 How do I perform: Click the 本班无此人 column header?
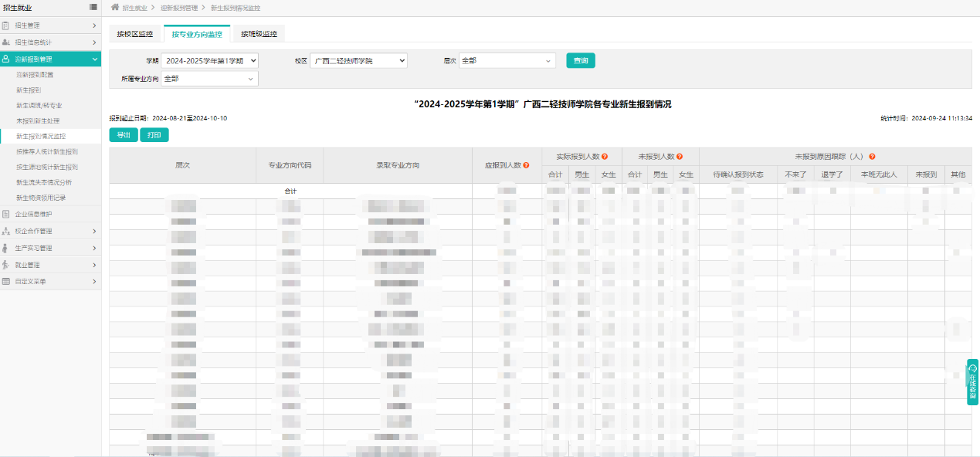(x=879, y=174)
